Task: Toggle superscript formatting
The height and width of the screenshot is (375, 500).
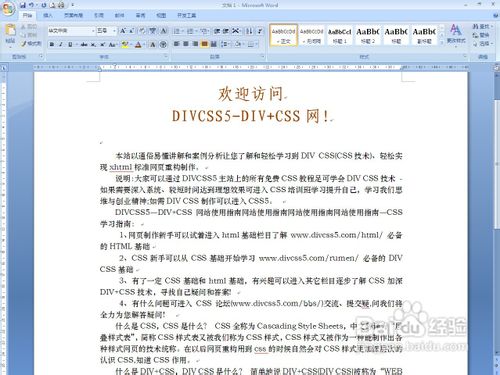Action: point(102,44)
